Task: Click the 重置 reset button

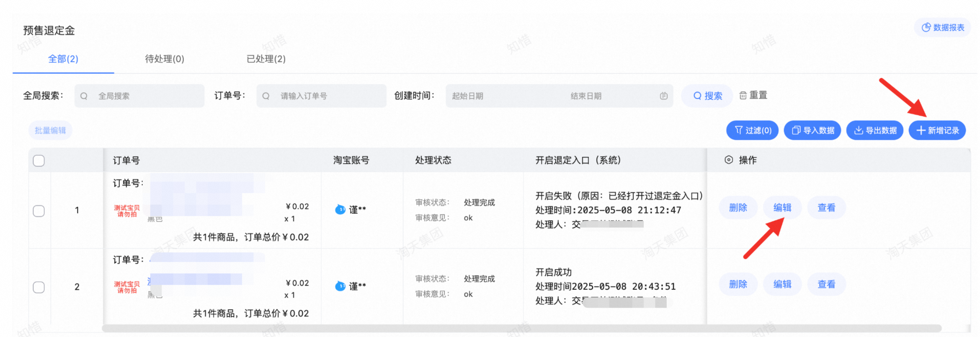Action: pos(753,96)
